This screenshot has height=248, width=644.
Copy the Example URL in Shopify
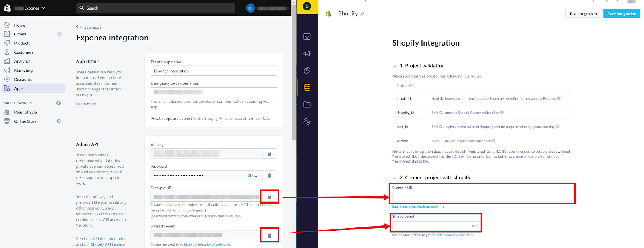(x=270, y=197)
